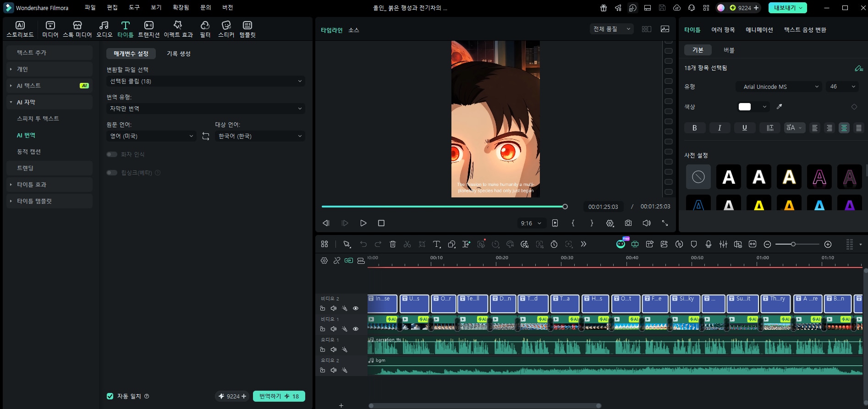The image size is (868, 409).
Task: Open the 도구 menu
Action: point(134,7)
